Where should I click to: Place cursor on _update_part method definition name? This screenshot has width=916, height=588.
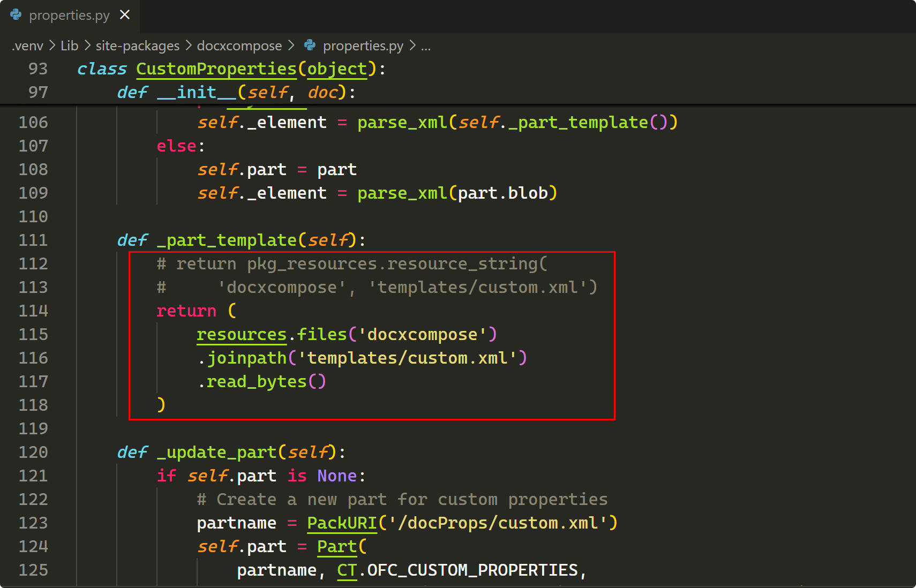pos(217,453)
